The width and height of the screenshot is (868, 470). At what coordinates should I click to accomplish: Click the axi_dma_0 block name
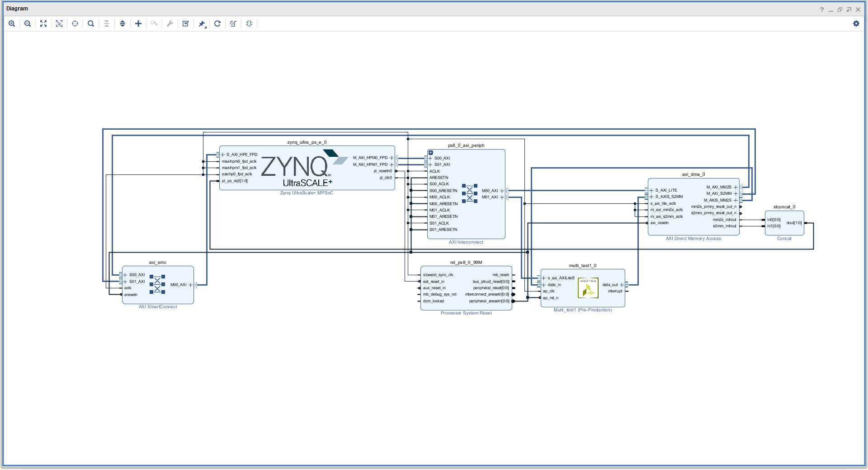click(693, 174)
